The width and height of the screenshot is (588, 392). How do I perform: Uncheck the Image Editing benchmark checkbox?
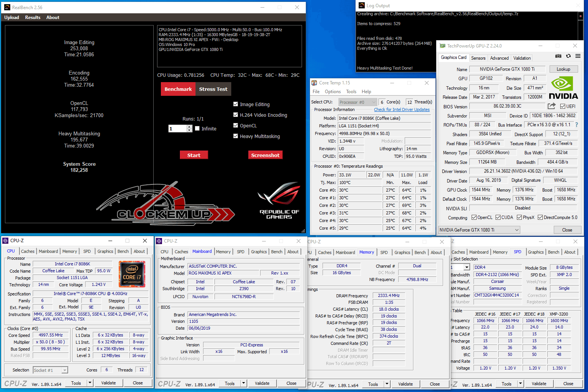[235, 104]
